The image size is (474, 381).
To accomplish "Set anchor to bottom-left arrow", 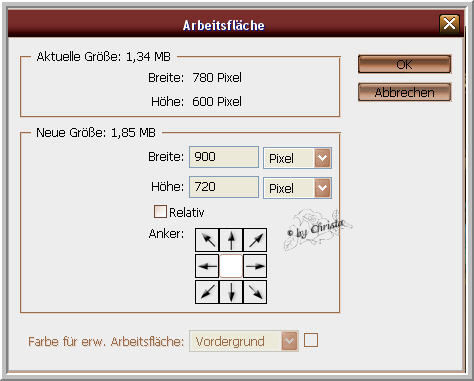I will pos(207,292).
